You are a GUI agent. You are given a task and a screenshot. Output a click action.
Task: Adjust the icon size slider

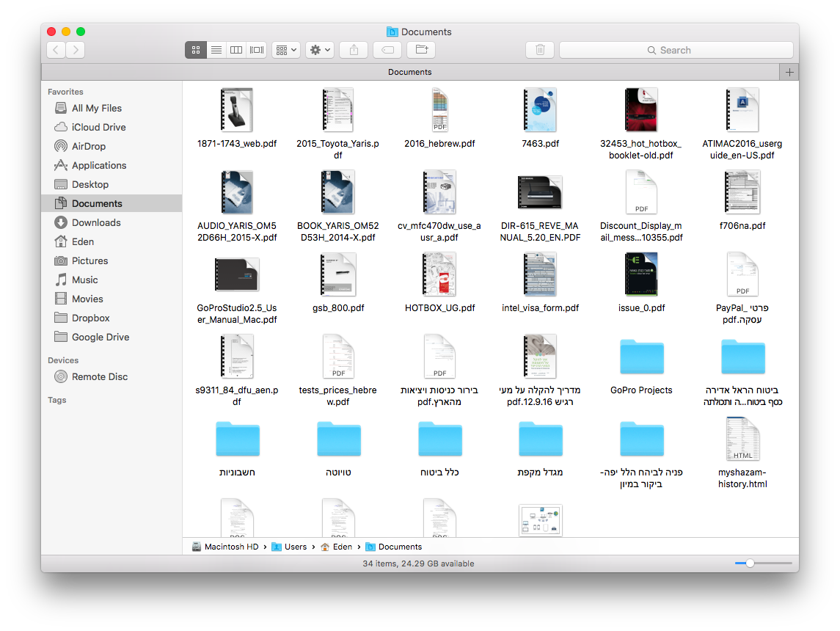[750, 563]
